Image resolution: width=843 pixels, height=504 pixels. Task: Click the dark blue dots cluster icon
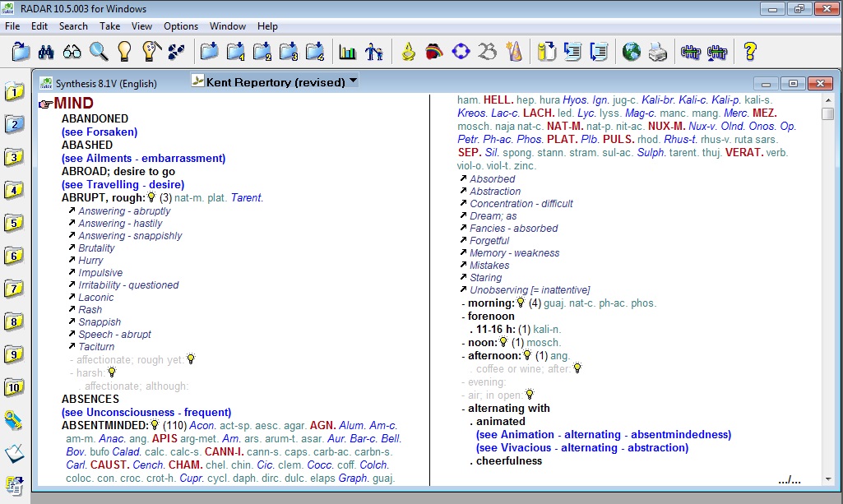pyautogui.click(x=176, y=52)
